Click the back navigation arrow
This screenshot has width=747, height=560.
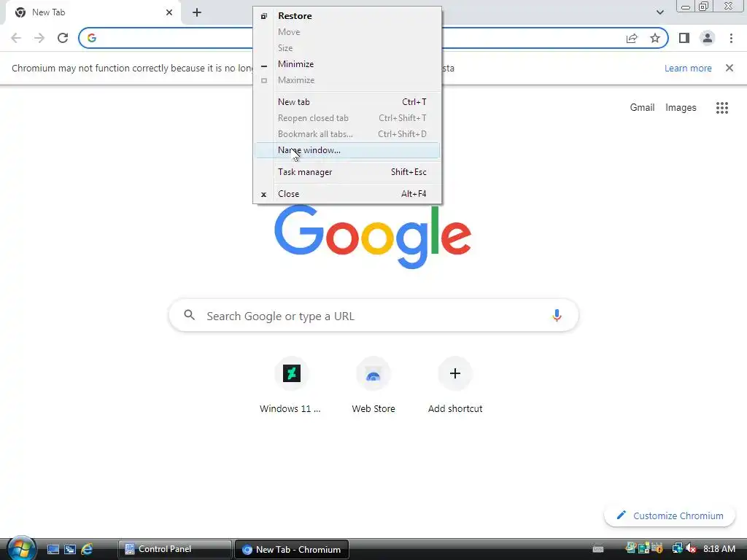coord(16,38)
